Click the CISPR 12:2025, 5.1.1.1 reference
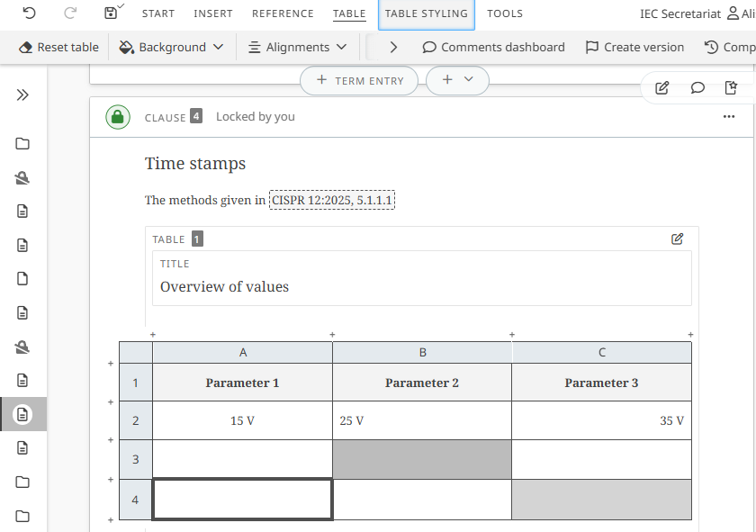Screen dimensions: 756x532 332,200
